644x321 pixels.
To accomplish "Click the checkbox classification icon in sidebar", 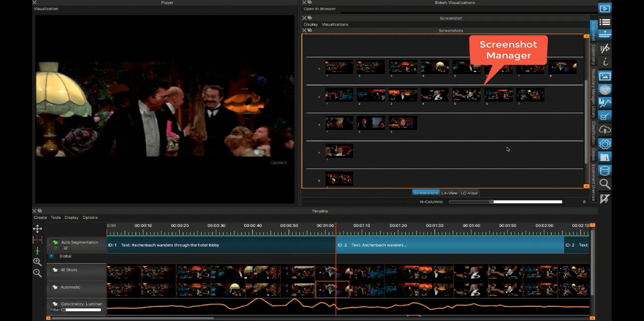I will (605, 116).
